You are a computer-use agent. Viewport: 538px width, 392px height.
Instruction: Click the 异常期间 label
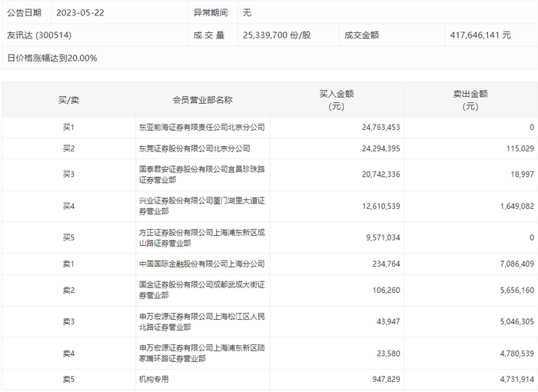point(211,13)
